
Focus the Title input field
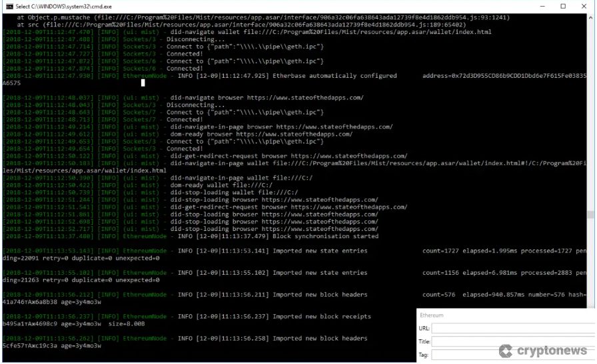(x=513, y=341)
